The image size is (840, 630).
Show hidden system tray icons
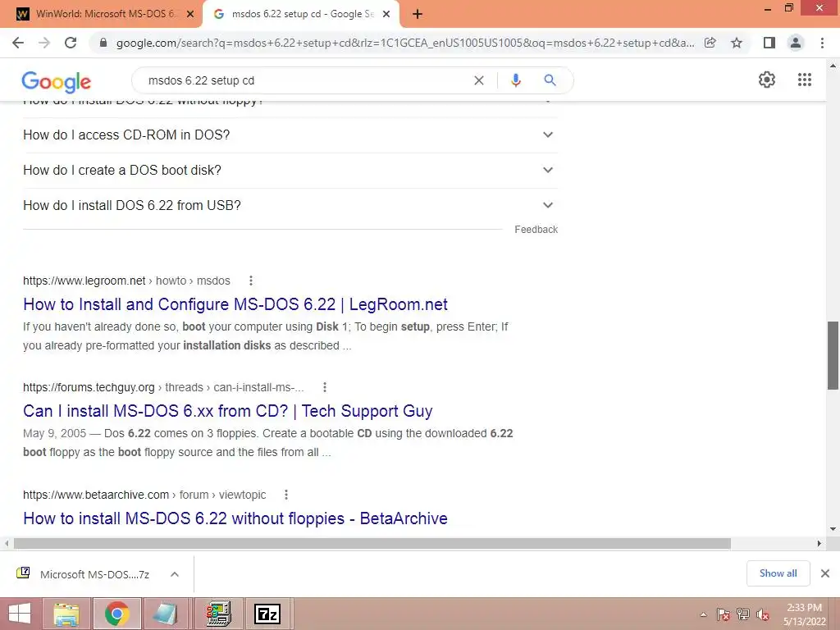click(703, 614)
